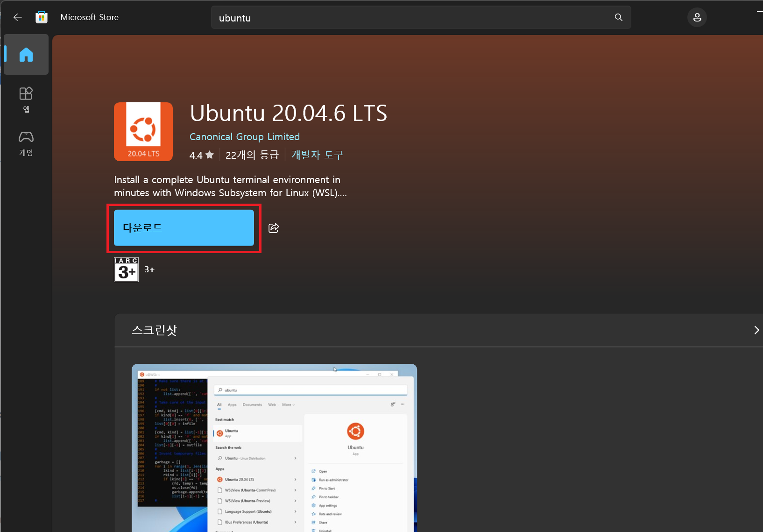Image resolution: width=763 pixels, height=532 pixels.
Task: Open the Ubuntu screenshot thumbnail
Action: [274, 447]
